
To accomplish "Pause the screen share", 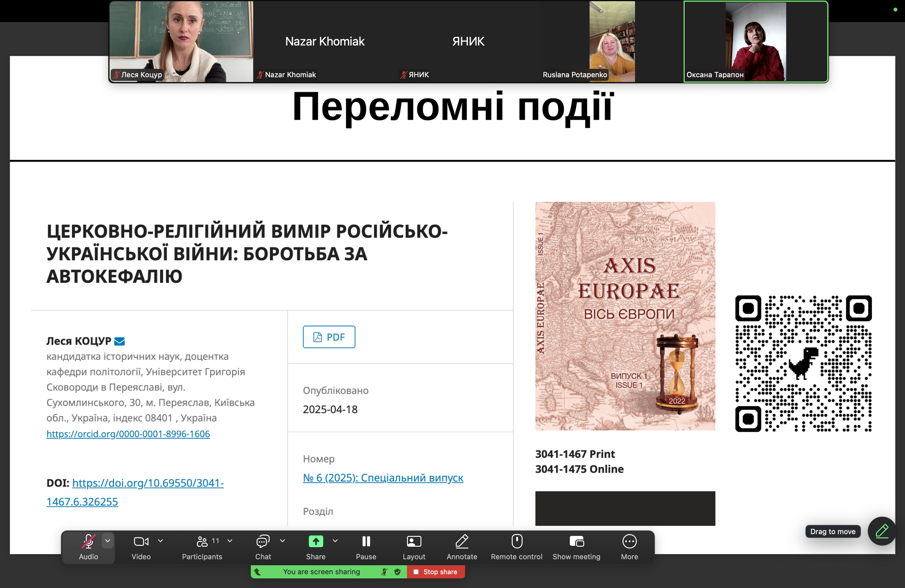I will (366, 541).
